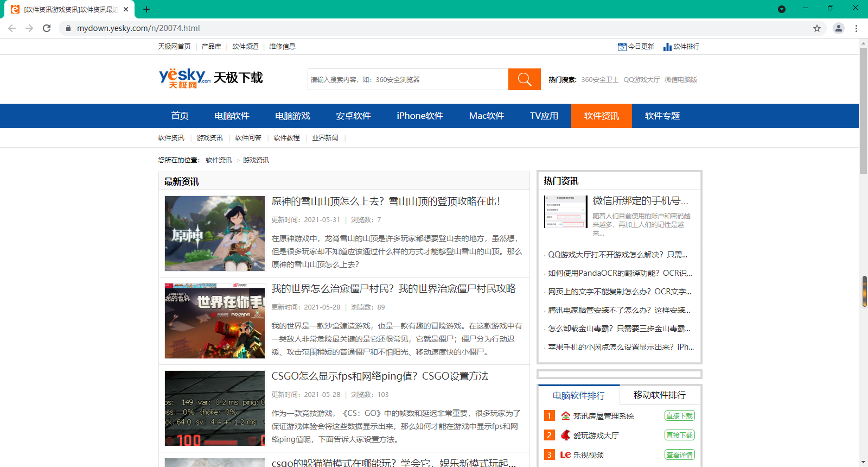Reload the page with refresh icon
This screenshot has height=467, width=868.
pos(47,28)
